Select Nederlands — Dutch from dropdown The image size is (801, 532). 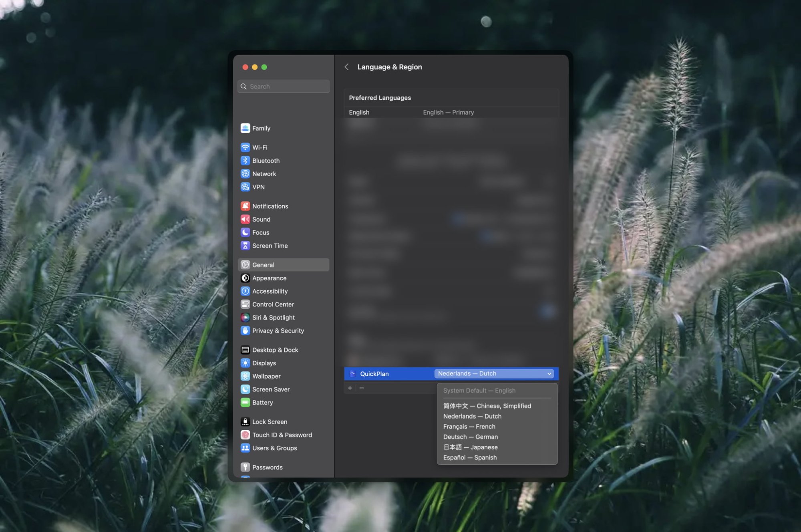472,416
